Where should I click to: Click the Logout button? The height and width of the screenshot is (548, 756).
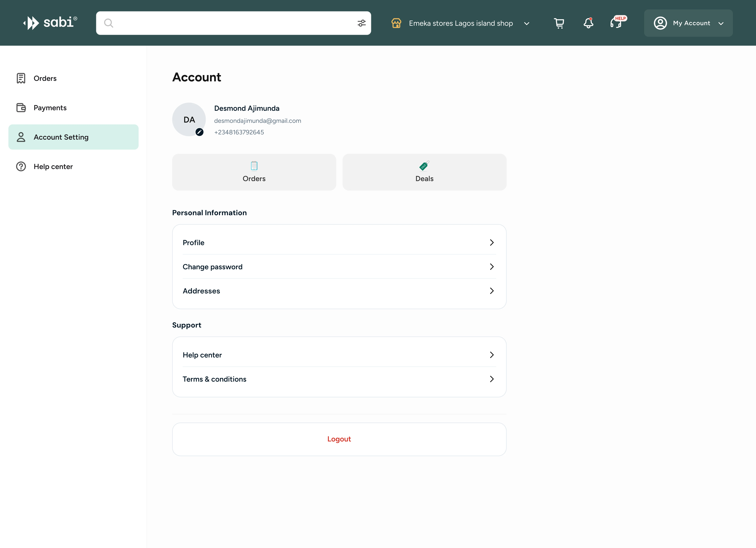(x=339, y=439)
